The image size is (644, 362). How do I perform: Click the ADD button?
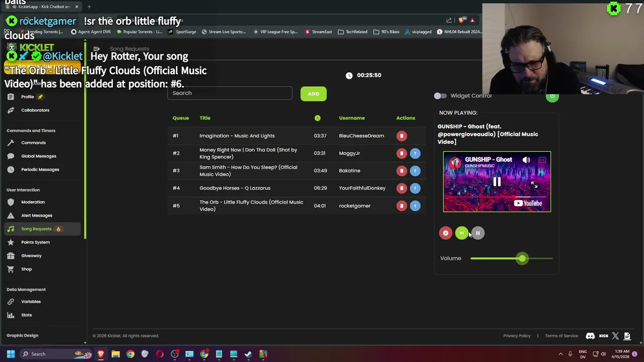[313, 94]
